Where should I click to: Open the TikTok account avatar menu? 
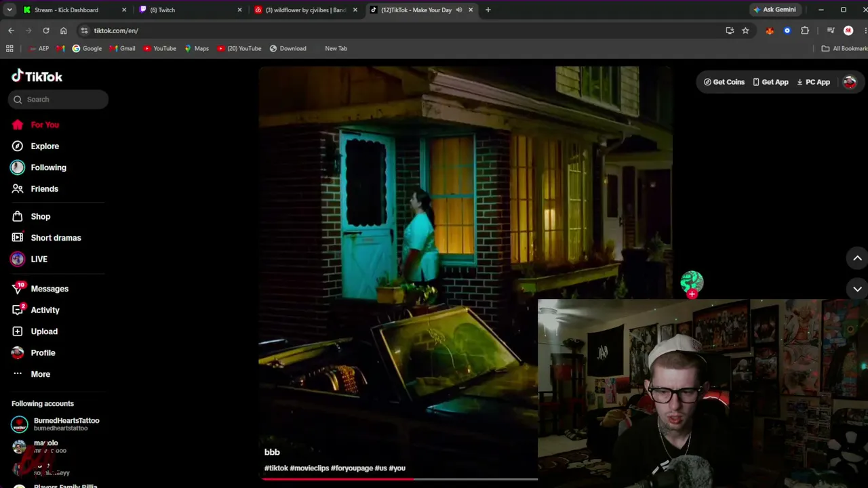850,82
